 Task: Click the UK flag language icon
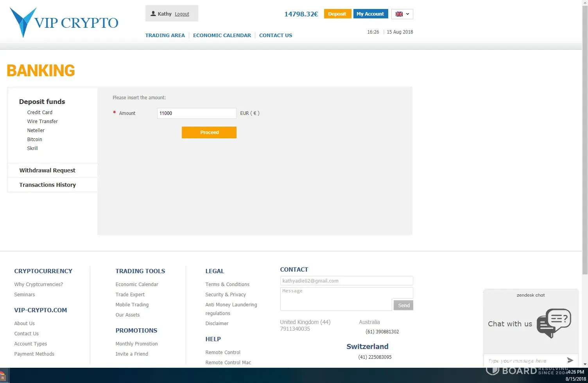click(399, 14)
